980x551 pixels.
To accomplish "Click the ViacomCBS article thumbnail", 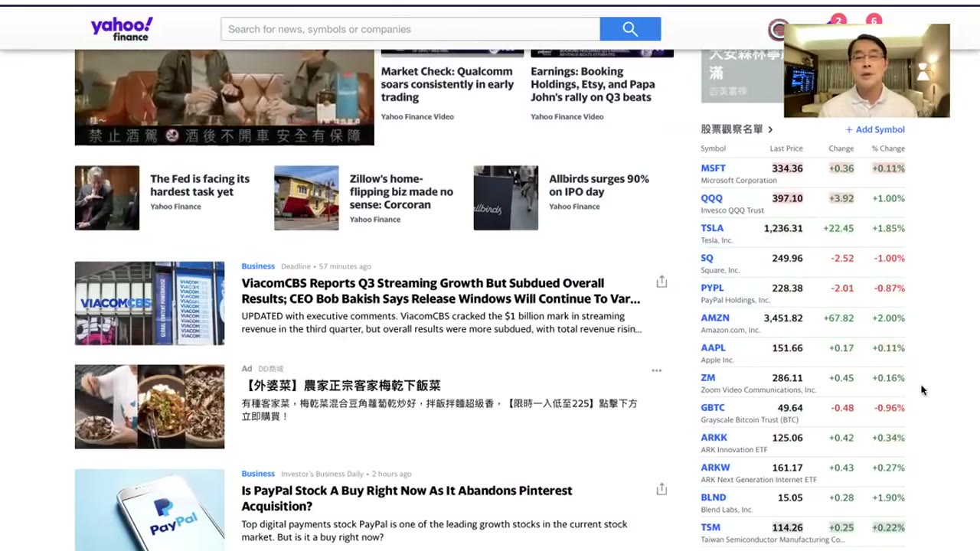I will coord(149,303).
